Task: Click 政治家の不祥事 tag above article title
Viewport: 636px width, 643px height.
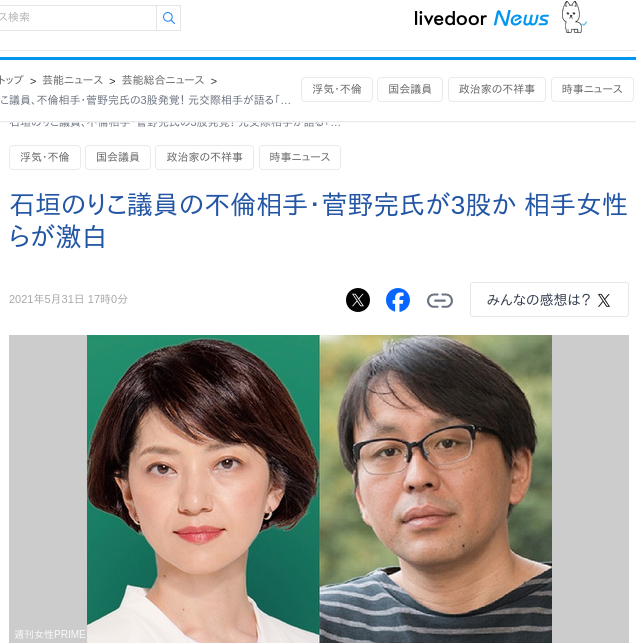Action: tap(204, 157)
